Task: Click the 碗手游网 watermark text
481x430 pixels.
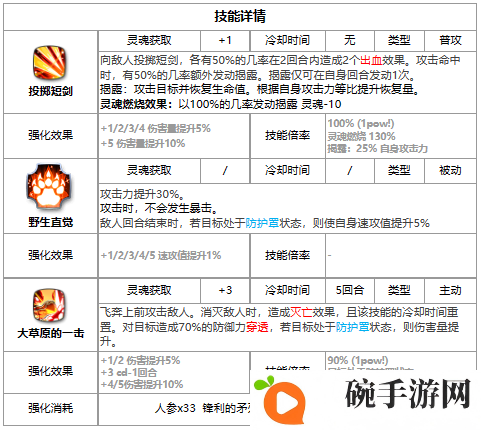Action: pos(408,394)
